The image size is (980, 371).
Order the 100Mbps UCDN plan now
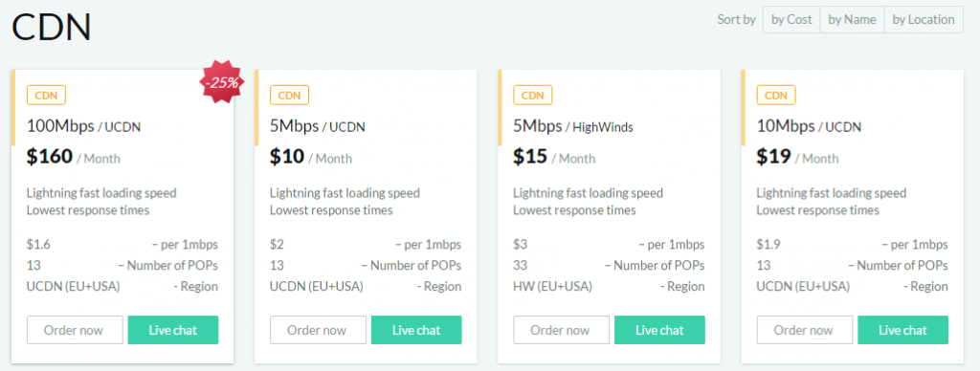coord(75,330)
